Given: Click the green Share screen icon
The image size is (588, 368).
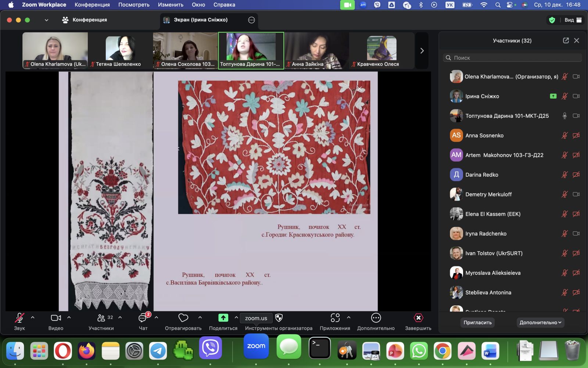Looking at the screenshot, I should [223, 318].
